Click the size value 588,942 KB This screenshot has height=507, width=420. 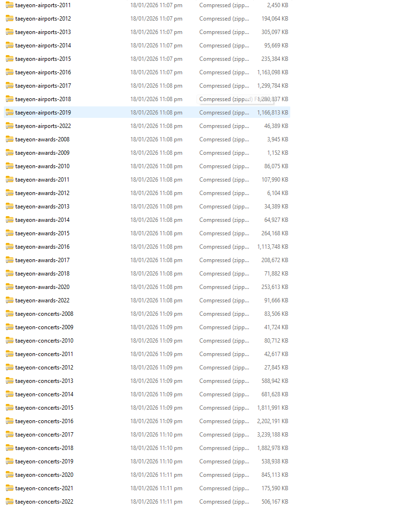(275, 381)
